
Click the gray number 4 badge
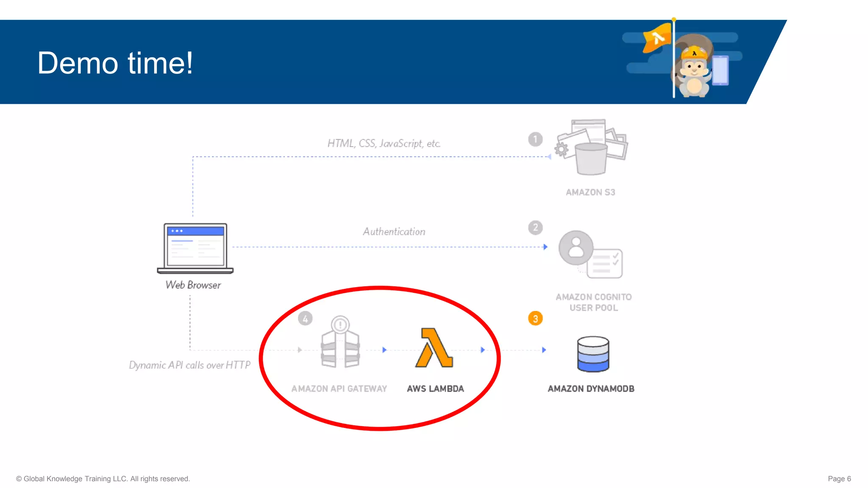coord(305,319)
